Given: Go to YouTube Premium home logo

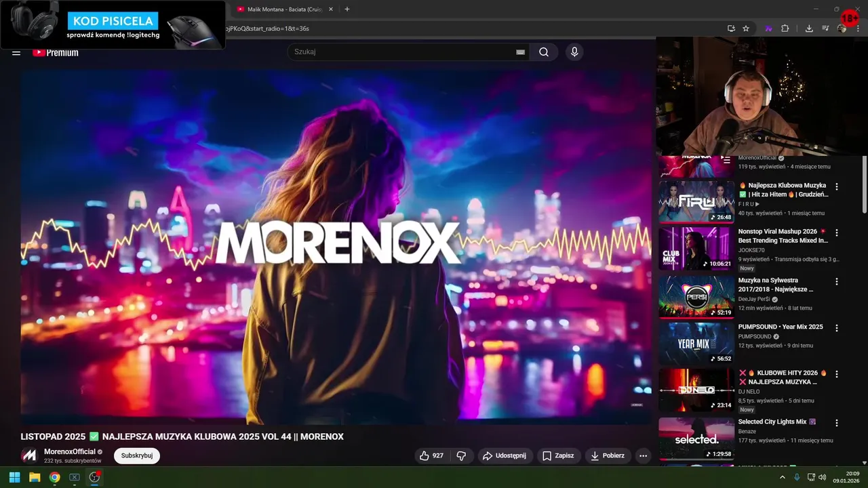Looking at the screenshot, I should [56, 52].
